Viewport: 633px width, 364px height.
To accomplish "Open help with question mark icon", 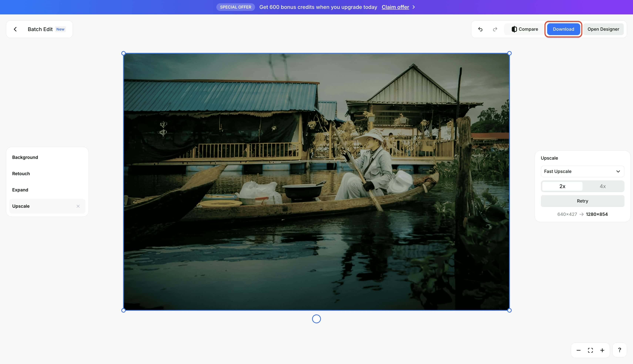I will [619, 350].
